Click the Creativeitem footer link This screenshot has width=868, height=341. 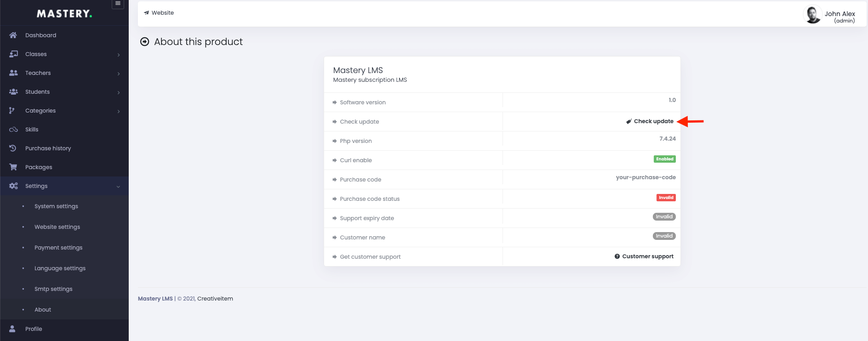point(215,299)
